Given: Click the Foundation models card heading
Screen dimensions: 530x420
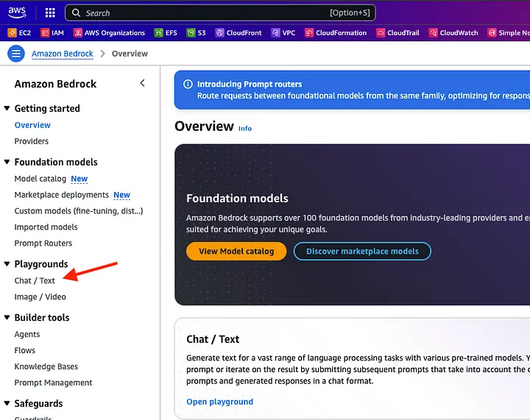Looking at the screenshot, I should [237, 198].
